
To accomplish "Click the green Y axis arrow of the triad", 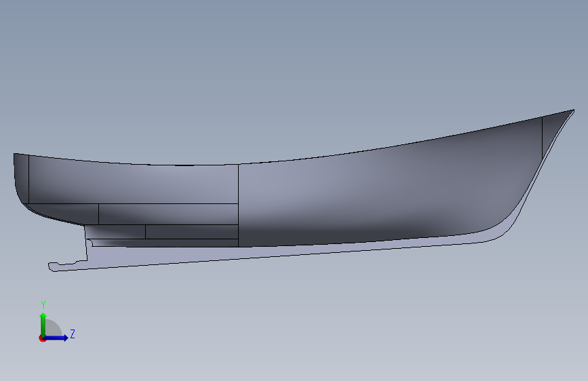I will click(43, 325).
